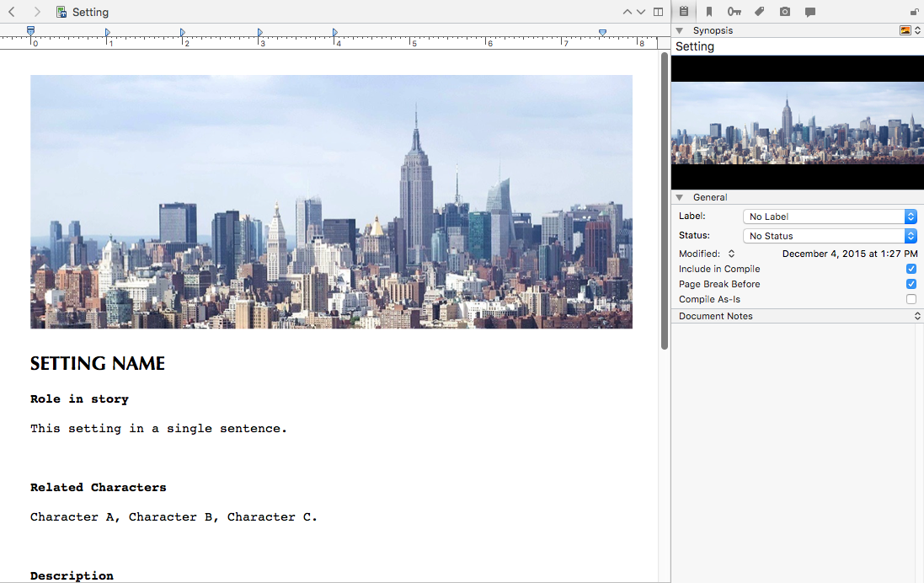The height and width of the screenshot is (583, 924).
Task: Open the Custom Meta-Data tag pane
Action: tap(760, 11)
